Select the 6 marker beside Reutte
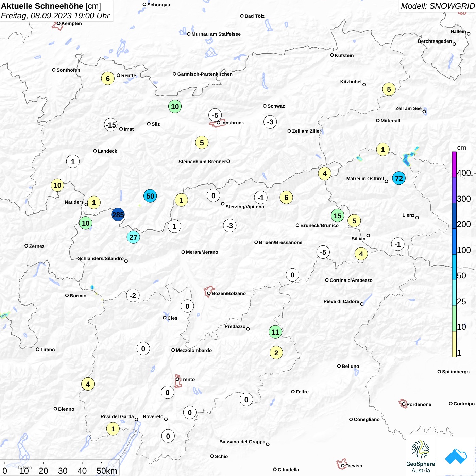Screen dimensions: 476x476 tap(108, 79)
